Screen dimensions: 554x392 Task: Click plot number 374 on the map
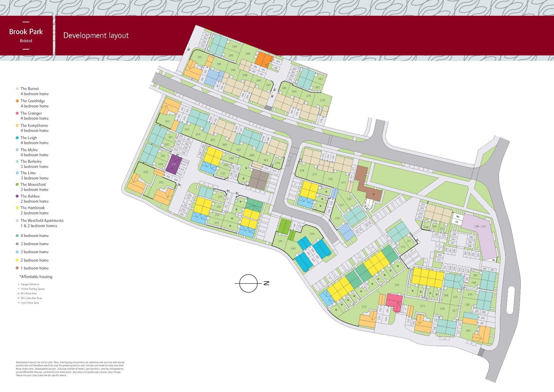pos(302,170)
